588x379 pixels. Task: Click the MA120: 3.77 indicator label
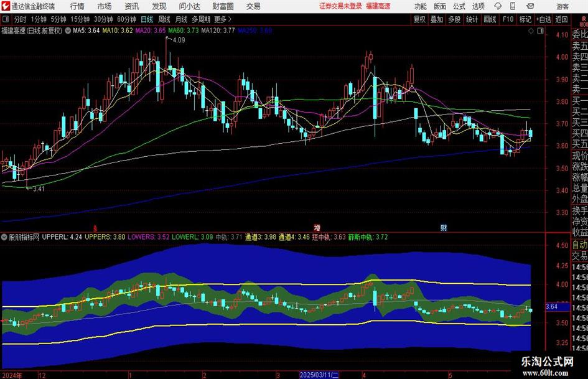pyautogui.click(x=218, y=30)
